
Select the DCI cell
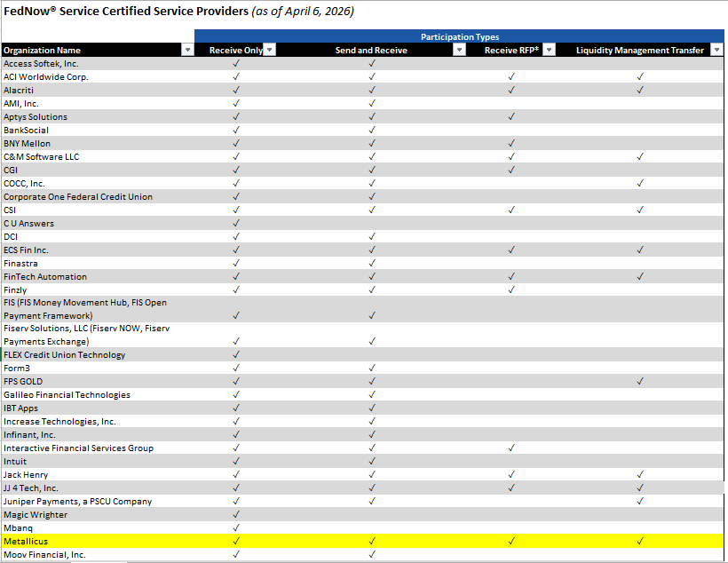(x=98, y=236)
